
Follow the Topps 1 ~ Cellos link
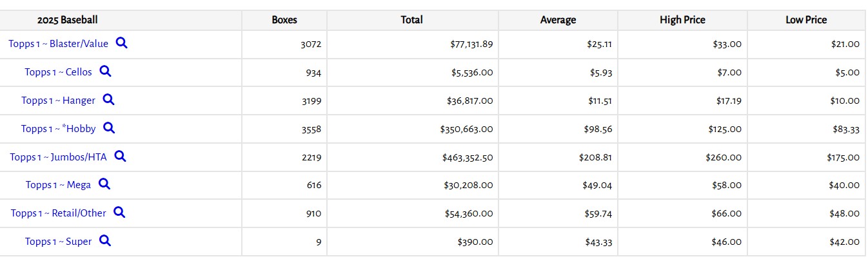tap(58, 72)
